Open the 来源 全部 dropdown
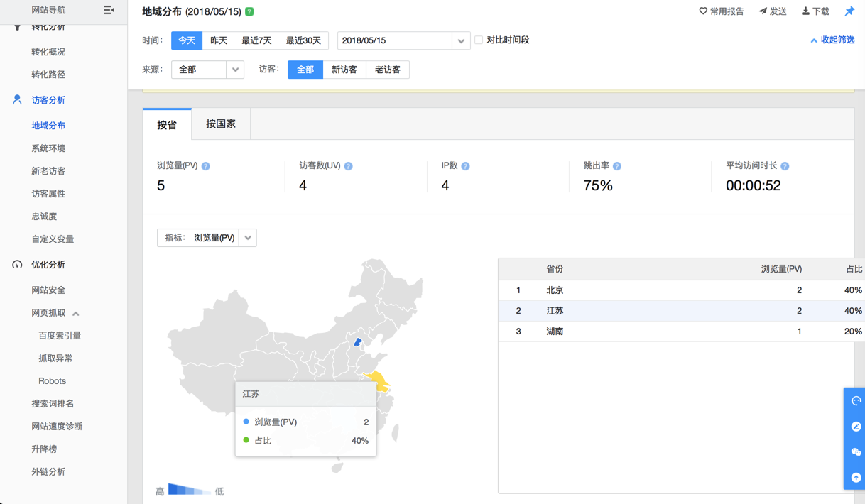This screenshot has width=865, height=504. click(x=207, y=70)
